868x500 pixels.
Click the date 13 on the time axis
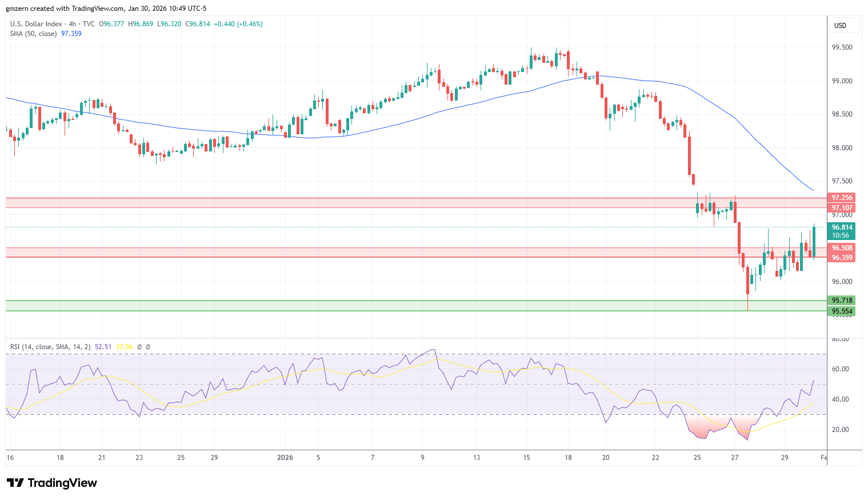(477, 458)
